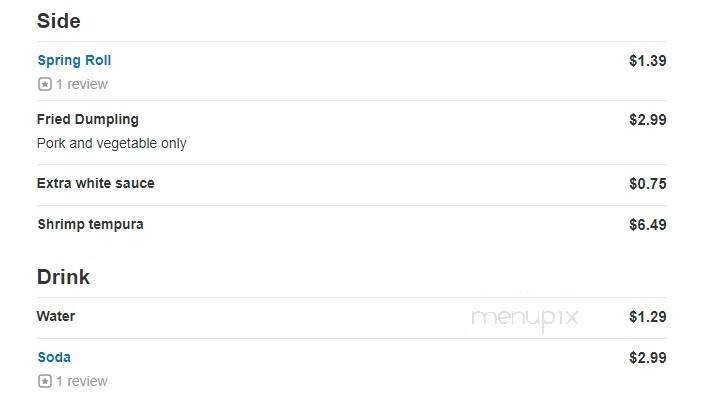Viewport: 704px width, 400px height.
Task: Click the Pork and vegetable only description
Action: tap(112, 143)
